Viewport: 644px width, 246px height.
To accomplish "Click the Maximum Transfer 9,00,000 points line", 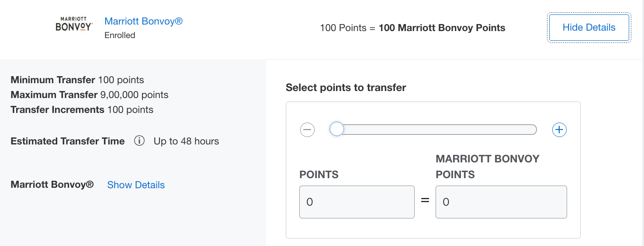I will point(90,95).
